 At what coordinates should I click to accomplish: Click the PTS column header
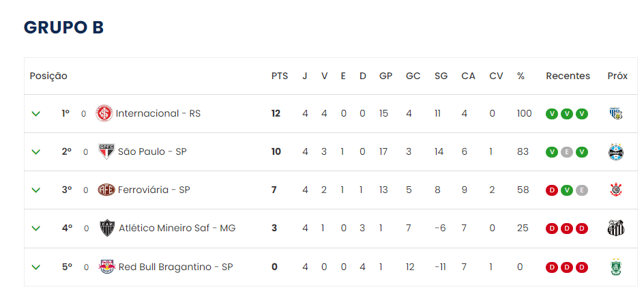pyautogui.click(x=280, y=76)
